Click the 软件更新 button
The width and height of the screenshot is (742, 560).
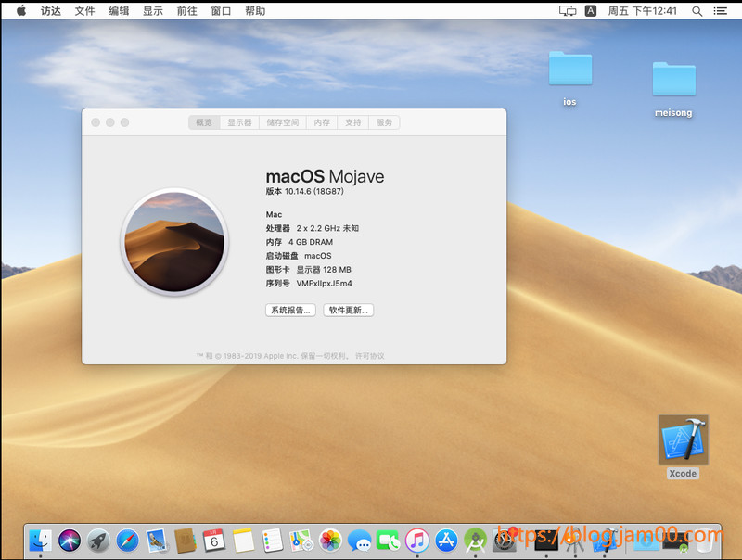349,311
